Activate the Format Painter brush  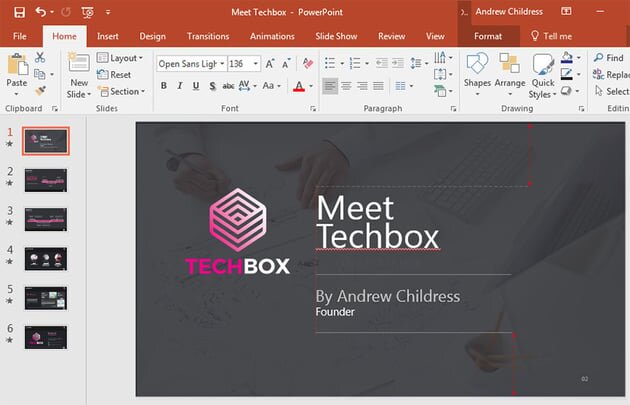(x=40, y=90)
